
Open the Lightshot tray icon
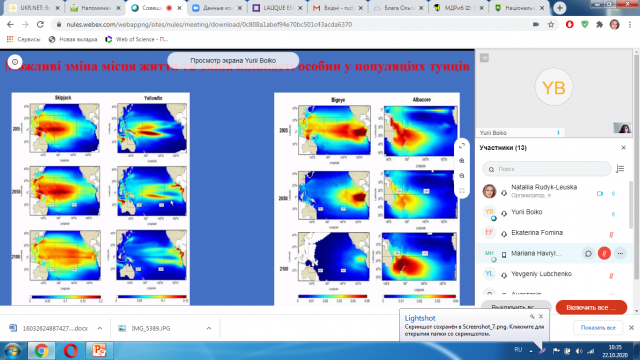(542, 350)
